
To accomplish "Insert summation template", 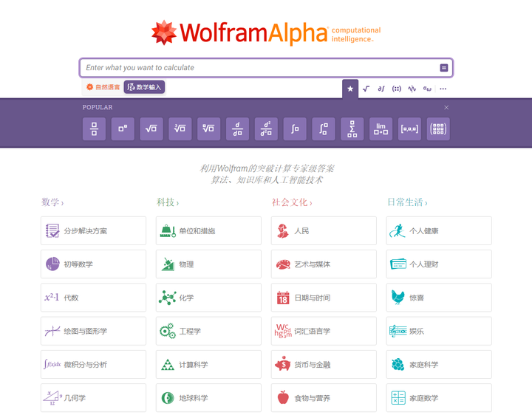I will (x=352, y=128).
